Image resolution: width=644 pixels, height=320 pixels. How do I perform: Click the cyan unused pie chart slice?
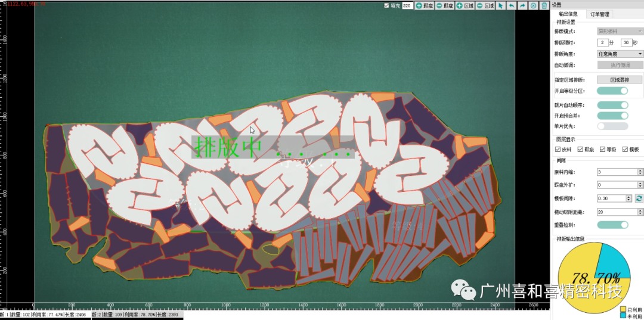tap(614, 263)
